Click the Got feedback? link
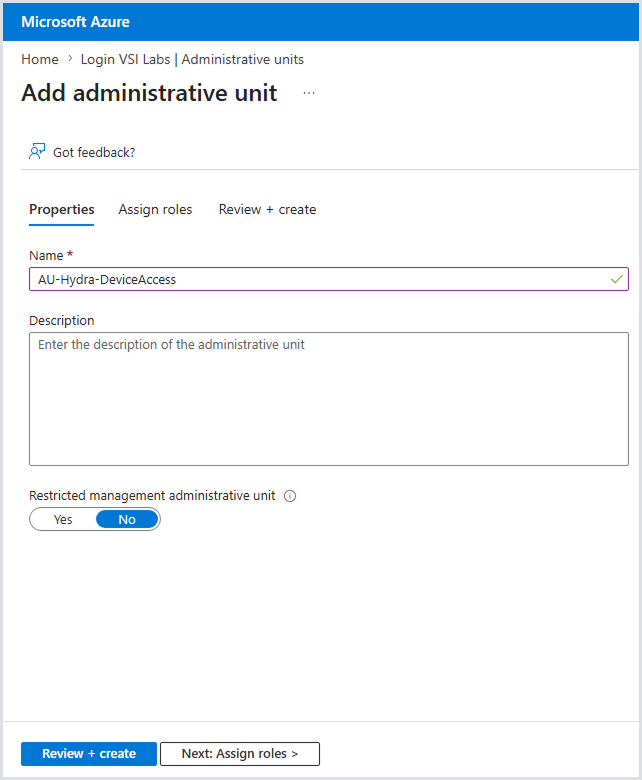This screenshot has height=780, width=642. pos(94,152)
